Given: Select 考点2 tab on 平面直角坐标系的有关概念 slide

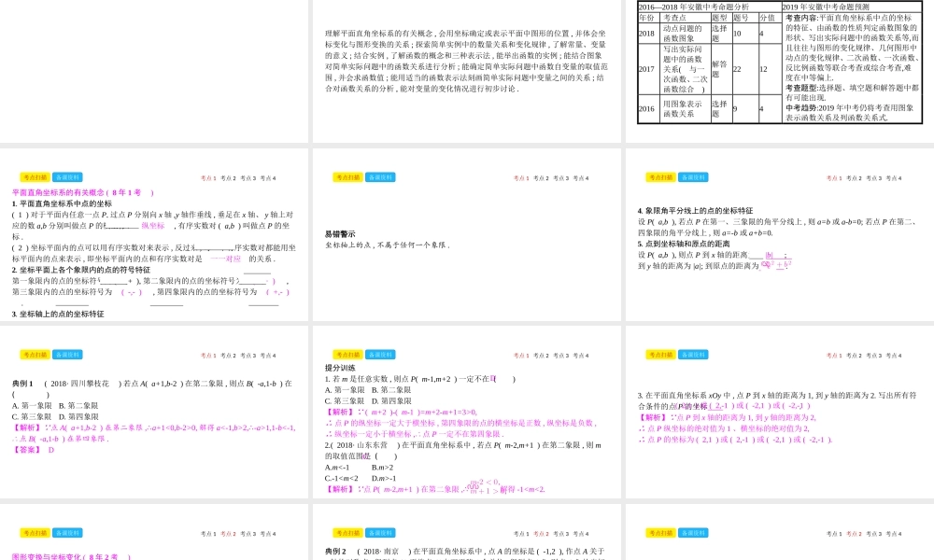Looking at the screenshot, I should (x=228, y=178).
